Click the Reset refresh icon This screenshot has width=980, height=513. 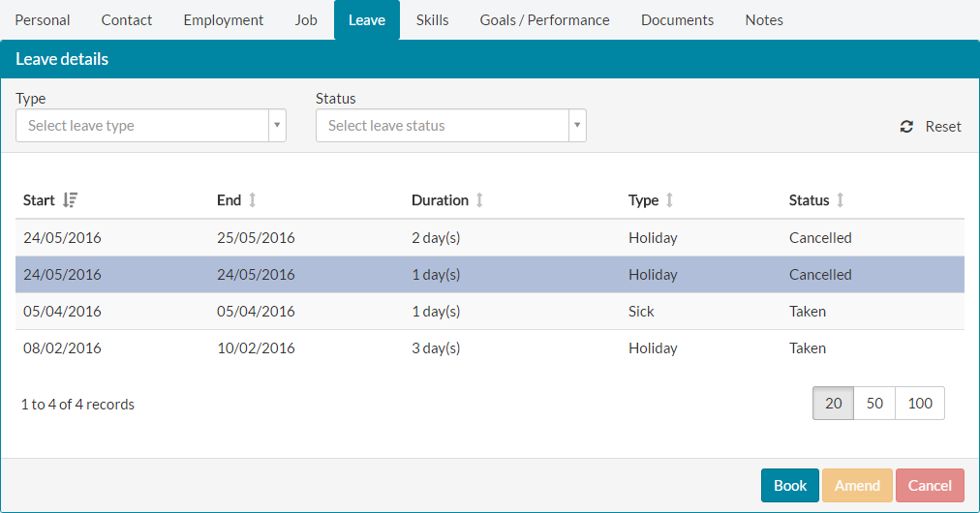tap(906, 127)
